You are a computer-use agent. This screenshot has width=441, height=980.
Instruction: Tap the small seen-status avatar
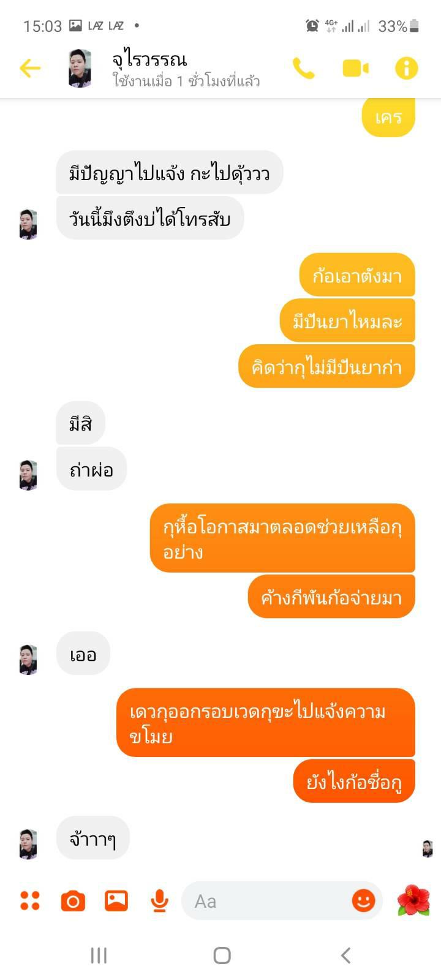click(428, 849)
